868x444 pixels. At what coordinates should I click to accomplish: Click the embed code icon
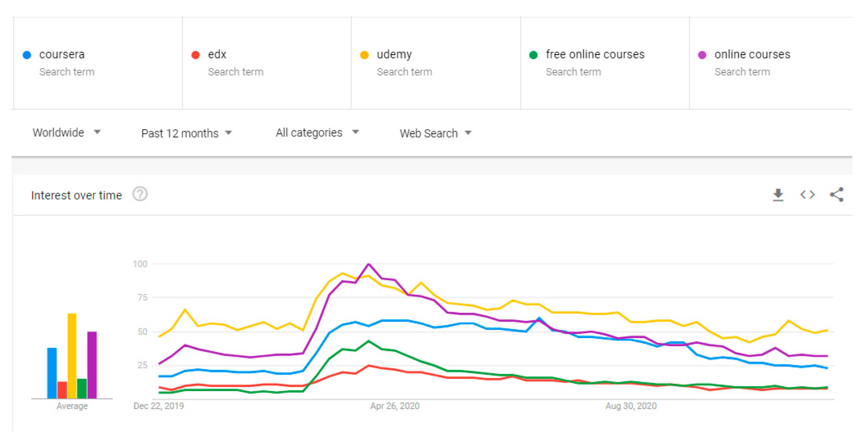(807, 195)
